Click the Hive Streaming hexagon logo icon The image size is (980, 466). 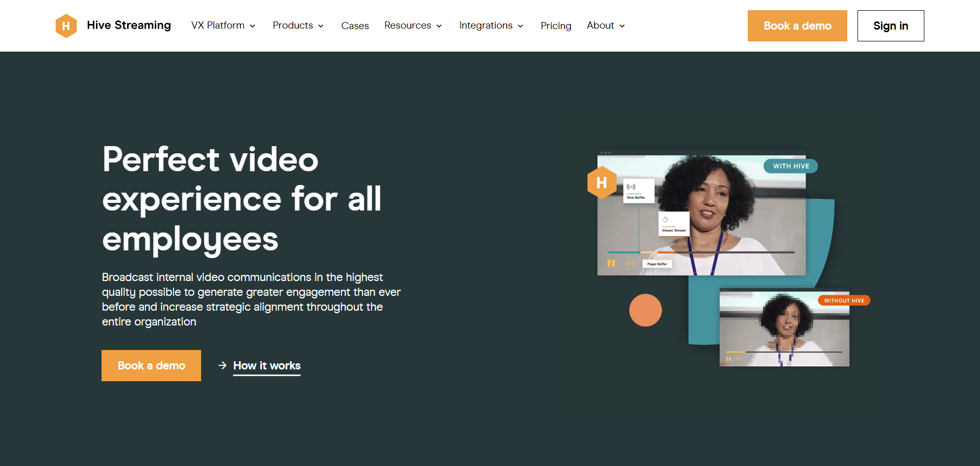click(x=66, y=26)
